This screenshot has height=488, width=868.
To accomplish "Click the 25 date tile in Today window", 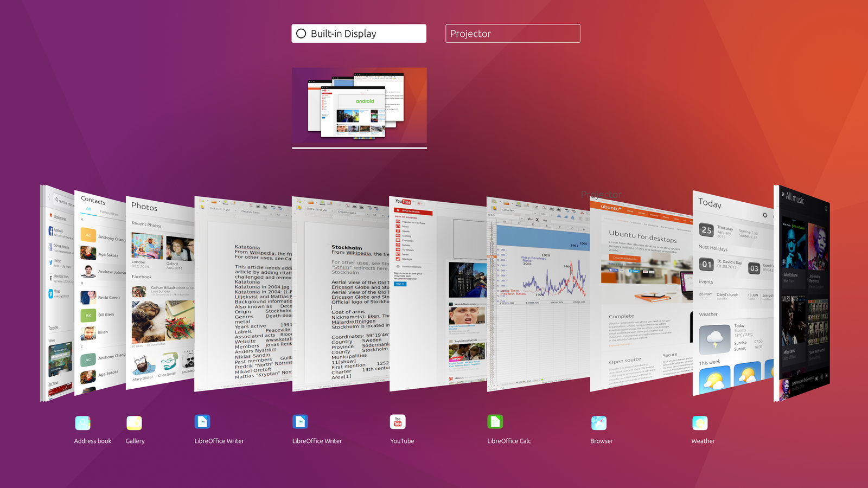I will point(706,230).
